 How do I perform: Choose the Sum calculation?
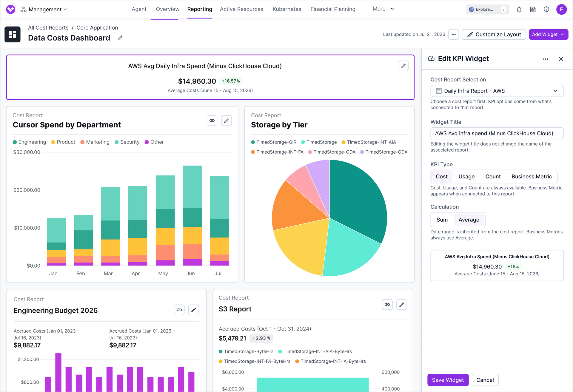(442, 220)
